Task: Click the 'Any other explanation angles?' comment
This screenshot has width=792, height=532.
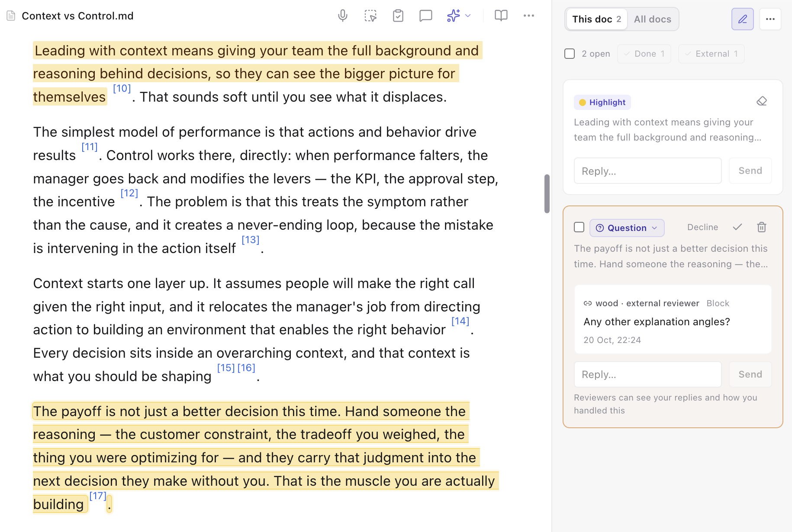Action: pos(657,322)
